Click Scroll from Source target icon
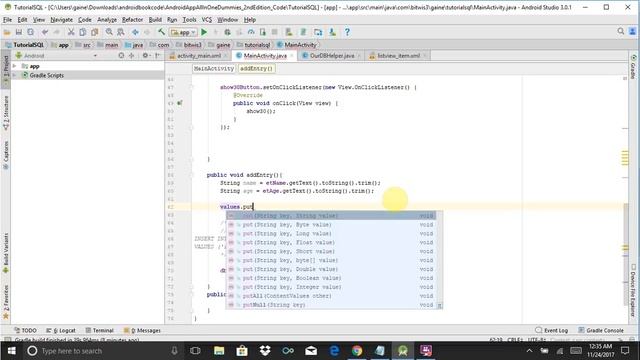 pos(121,56)
